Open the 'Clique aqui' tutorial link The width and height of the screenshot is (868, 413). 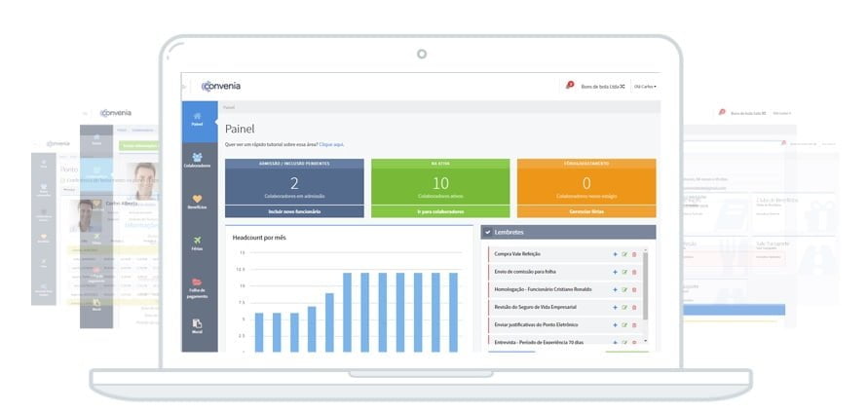[x=331, y=144]
